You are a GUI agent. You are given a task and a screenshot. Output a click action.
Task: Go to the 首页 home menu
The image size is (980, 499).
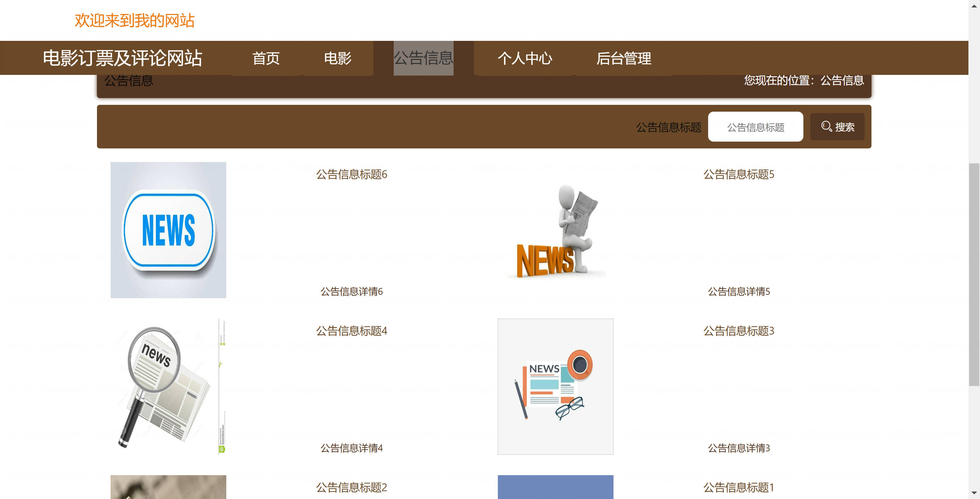(266, 58)
